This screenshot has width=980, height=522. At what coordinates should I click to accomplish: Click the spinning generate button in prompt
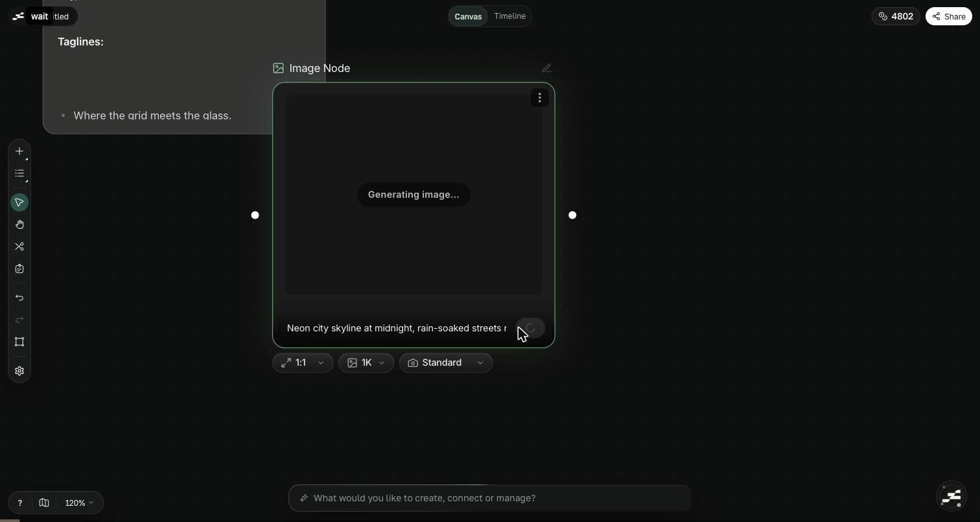point(530,328)
